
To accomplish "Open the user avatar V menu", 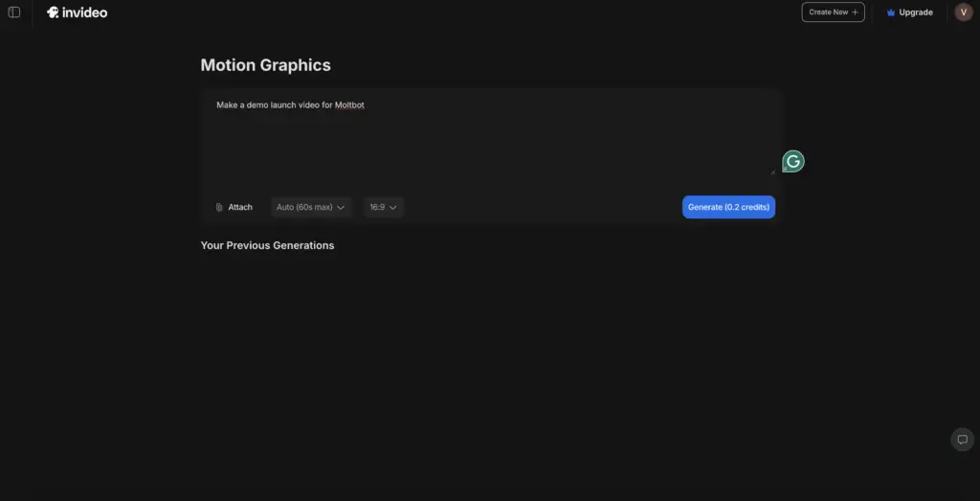I will point(963,12).
